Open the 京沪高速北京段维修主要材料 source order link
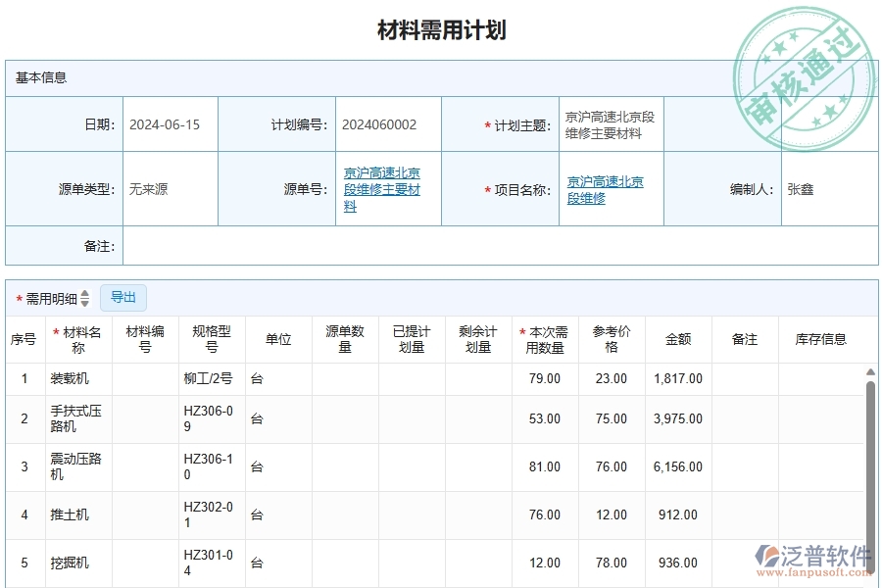The width and height of the screenshot is (882, 588). pyautogui.click(x=380, y=189)
